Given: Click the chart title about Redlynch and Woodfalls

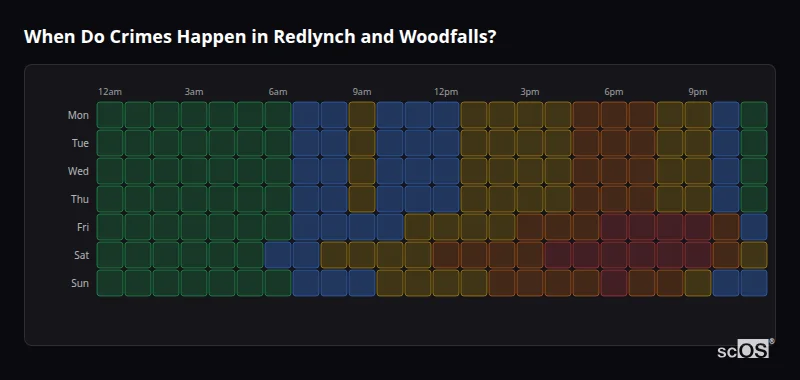Looking at the screenshot, I should pyautogui.click(x=260, y=37).
